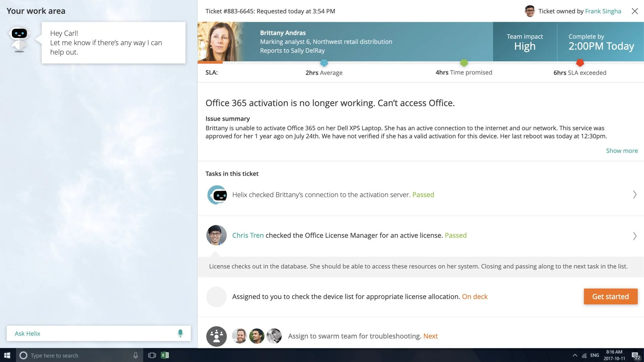Click the Cortana search microphone

136,355
